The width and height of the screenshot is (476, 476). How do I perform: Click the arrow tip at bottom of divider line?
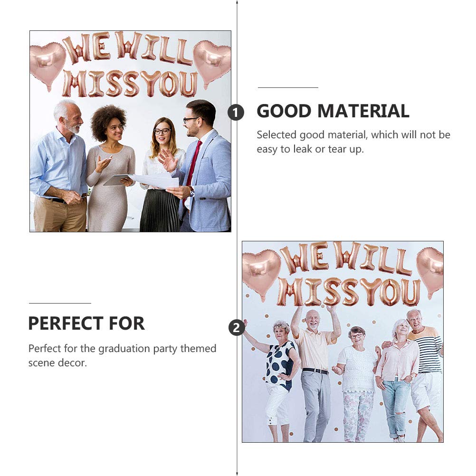point(237,474)
